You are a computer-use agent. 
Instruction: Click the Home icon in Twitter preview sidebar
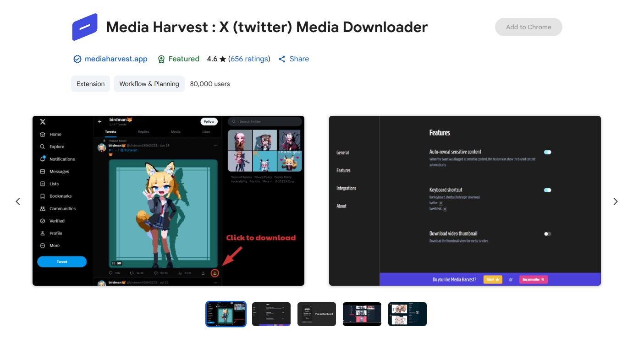click(43, 134)
